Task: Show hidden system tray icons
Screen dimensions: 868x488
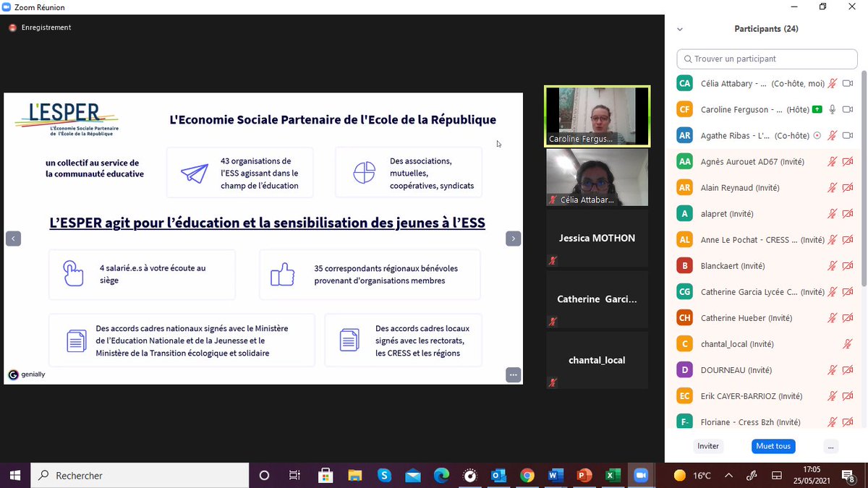Action: [x=728, y=476]
